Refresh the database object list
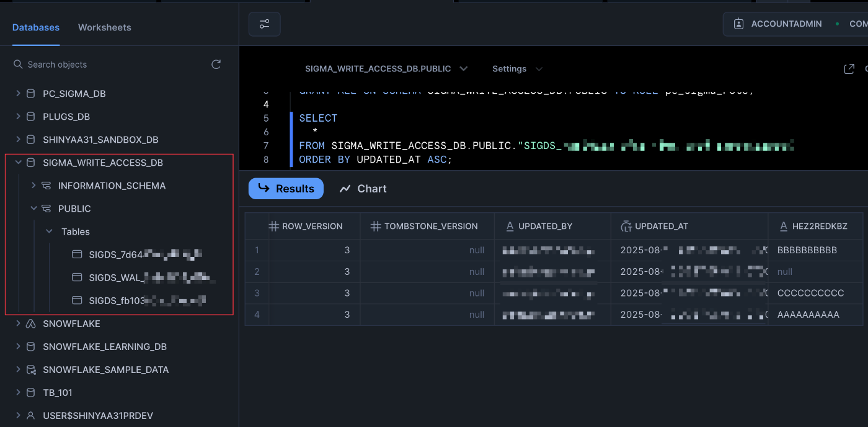 [x=216, y=65]
